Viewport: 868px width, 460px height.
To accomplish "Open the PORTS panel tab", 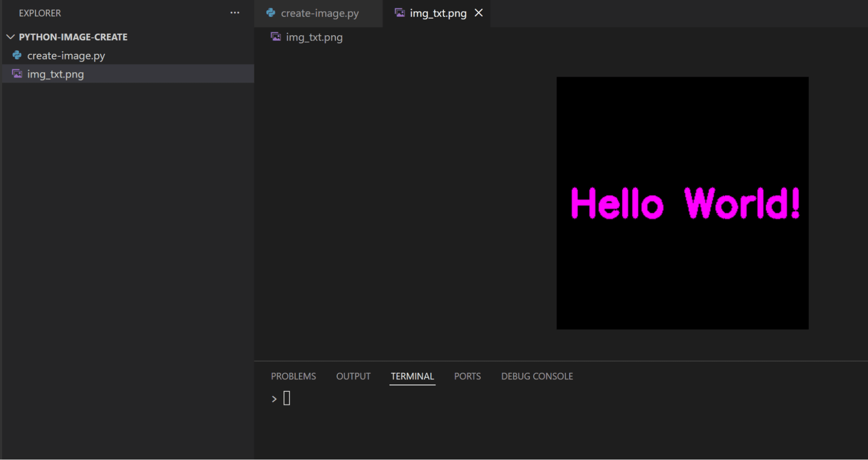I will tap(467, 376).
